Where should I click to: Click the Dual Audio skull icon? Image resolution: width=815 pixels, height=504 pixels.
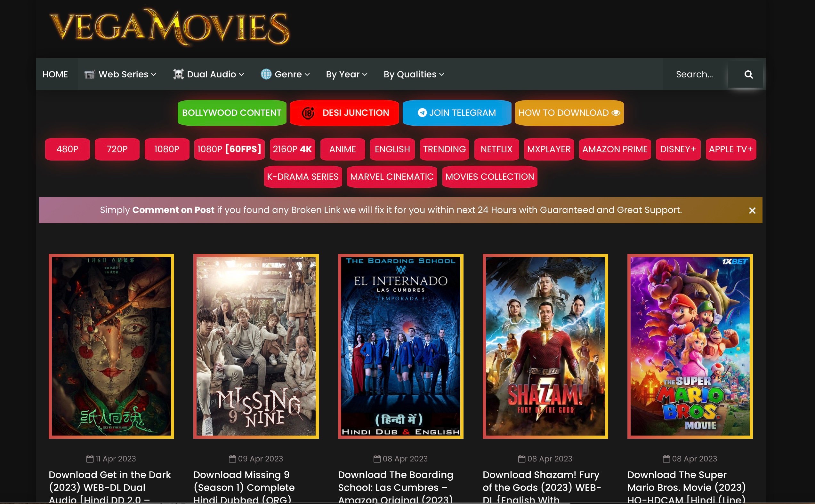(179, 74)
